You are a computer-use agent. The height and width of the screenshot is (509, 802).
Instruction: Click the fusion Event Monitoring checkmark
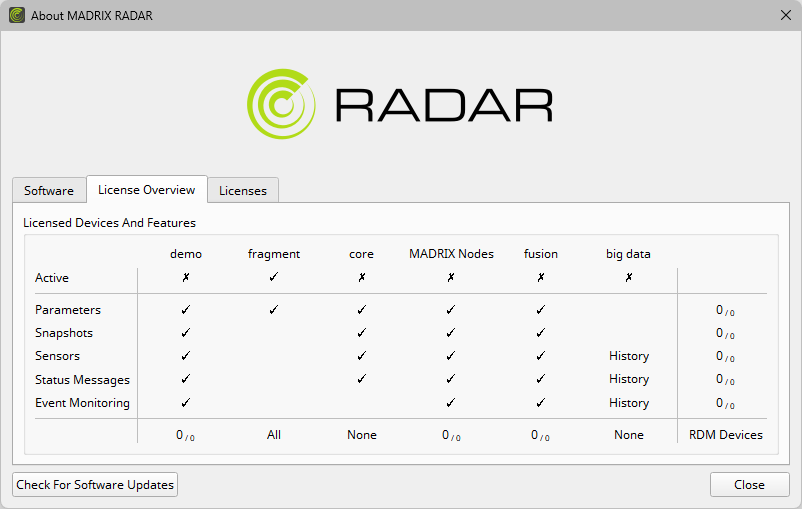541,403
